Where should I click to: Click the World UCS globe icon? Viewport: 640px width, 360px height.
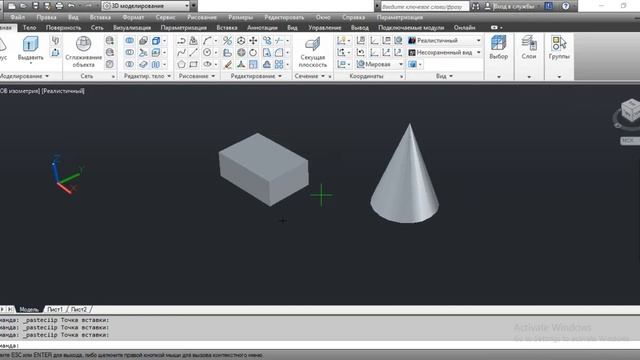398,40
